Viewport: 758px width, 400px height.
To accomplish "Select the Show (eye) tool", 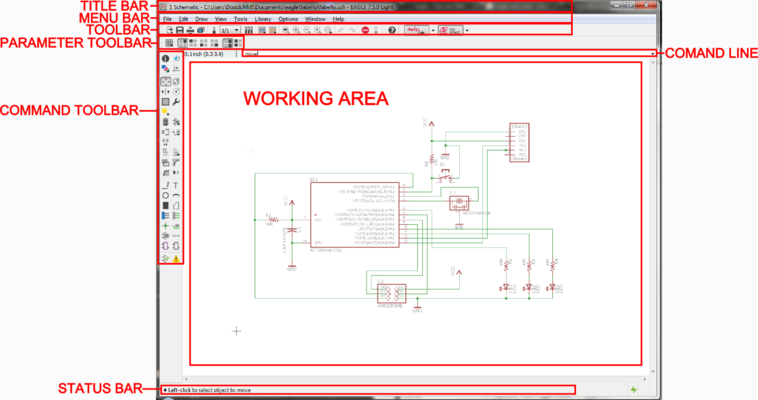I will (x=176, y=60).
